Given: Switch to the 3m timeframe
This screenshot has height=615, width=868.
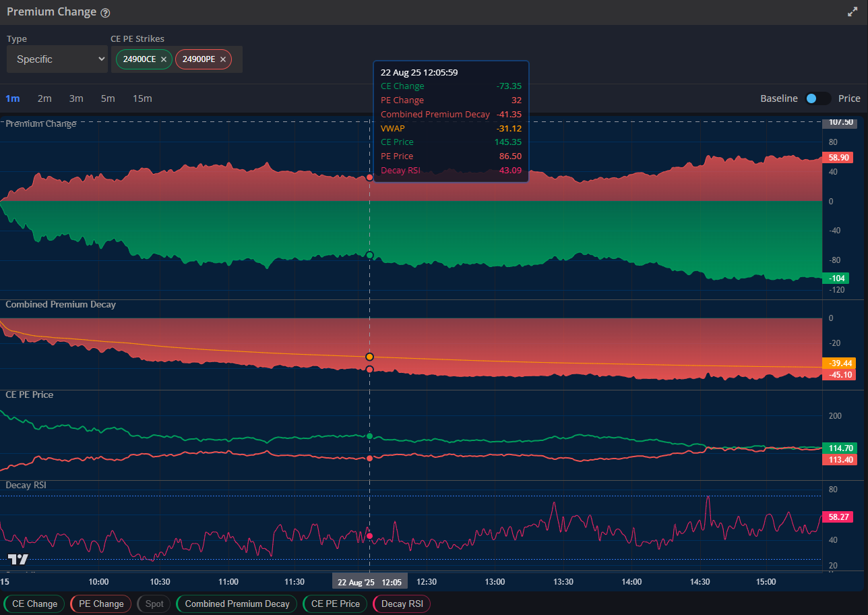Looking at the screenshot, I should click(x=76, y=98).
